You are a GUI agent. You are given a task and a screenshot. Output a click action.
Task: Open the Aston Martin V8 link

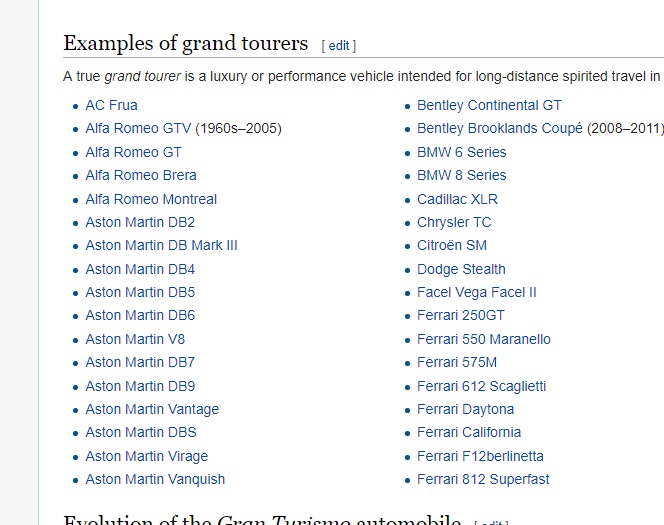point(135,339)
